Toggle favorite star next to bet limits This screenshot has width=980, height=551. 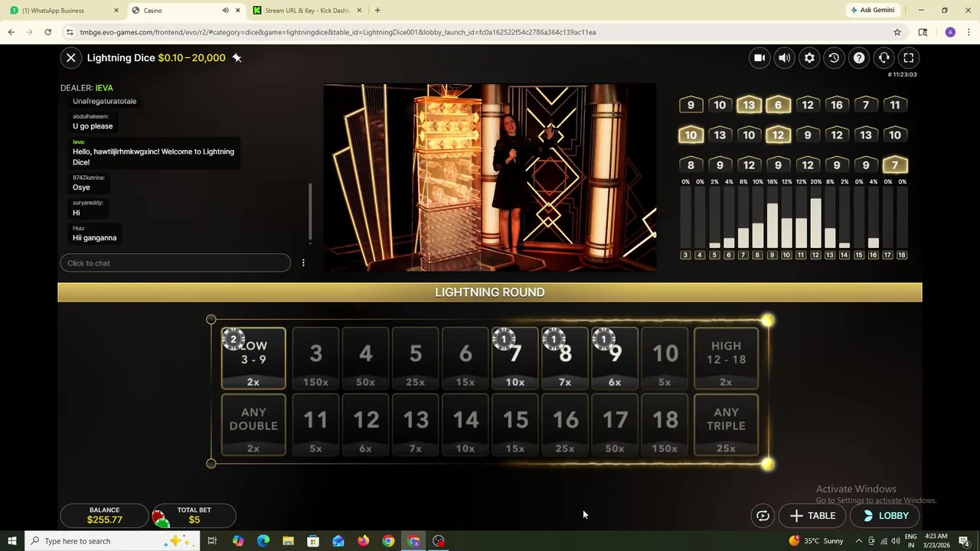[x=237, y=57]
